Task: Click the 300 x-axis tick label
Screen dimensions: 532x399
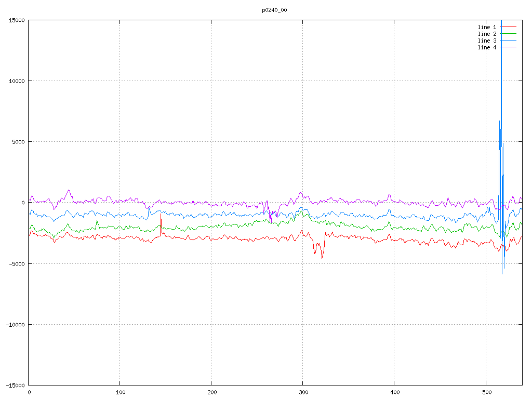Action: [303, 393]
